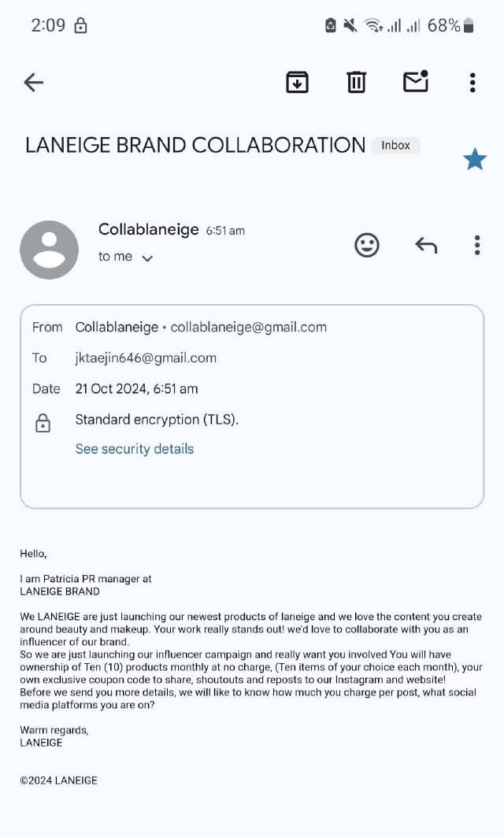Tap the encryption padlock icon
This screenshot has width=504, height=838.
pos(43,424)
